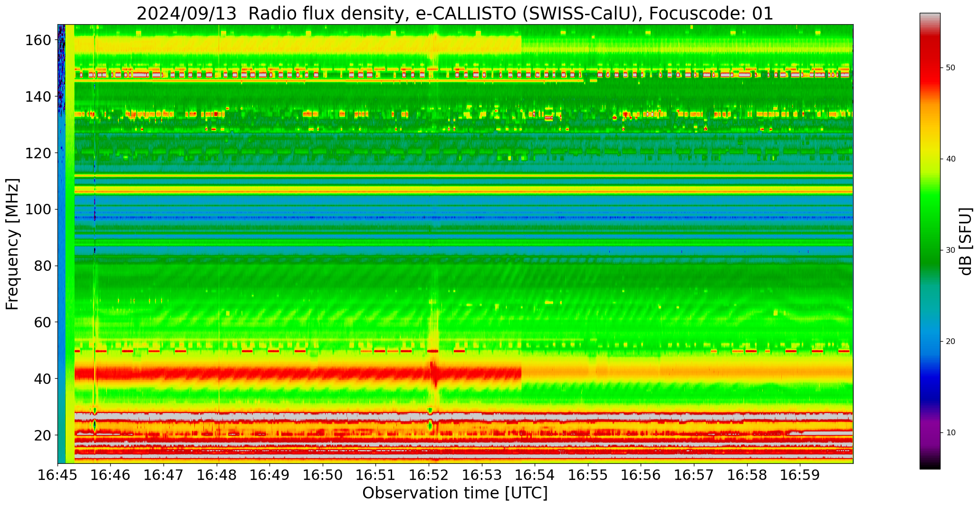
Task: Click the '100' frequency tick label
Action: point(38,210)
